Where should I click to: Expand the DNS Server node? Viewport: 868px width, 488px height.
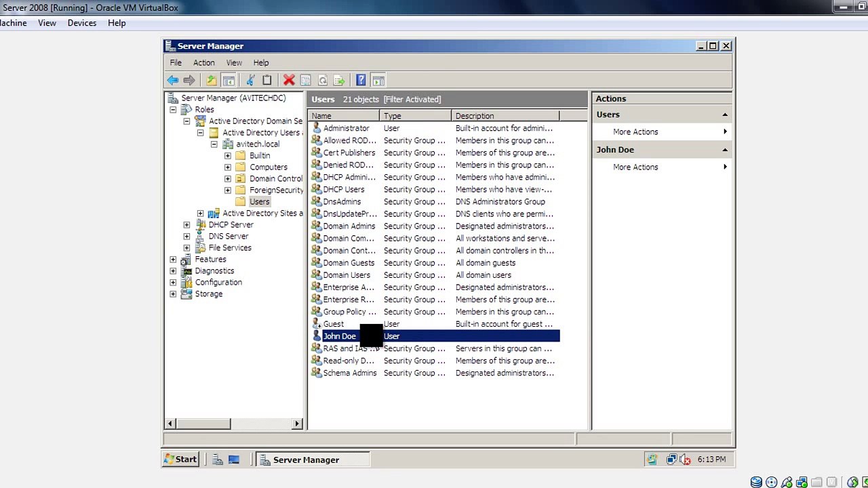coord(186,237)
